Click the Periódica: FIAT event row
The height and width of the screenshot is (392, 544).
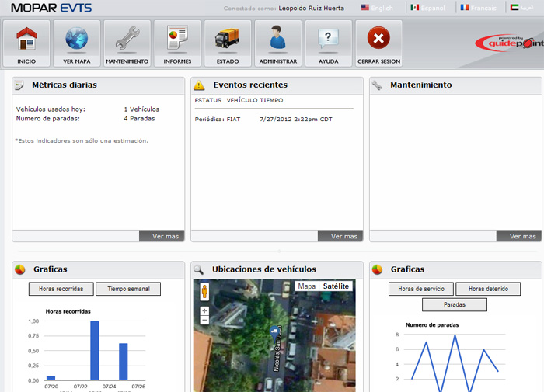[x=263, y=120]
